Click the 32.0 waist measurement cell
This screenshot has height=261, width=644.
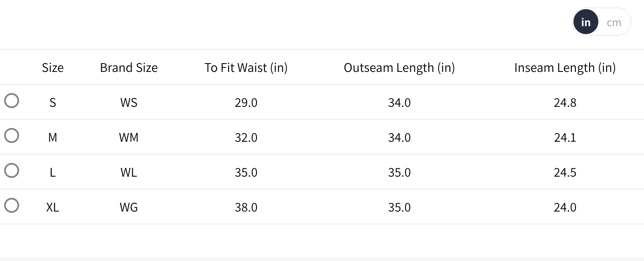pyautogui.click(x=246, y=137)
